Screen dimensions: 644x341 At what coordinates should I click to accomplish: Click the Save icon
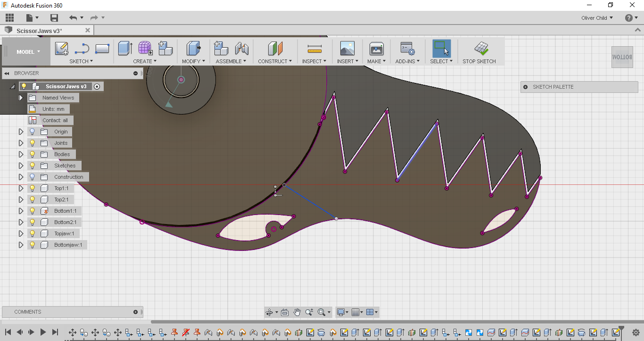pos(54,18)
